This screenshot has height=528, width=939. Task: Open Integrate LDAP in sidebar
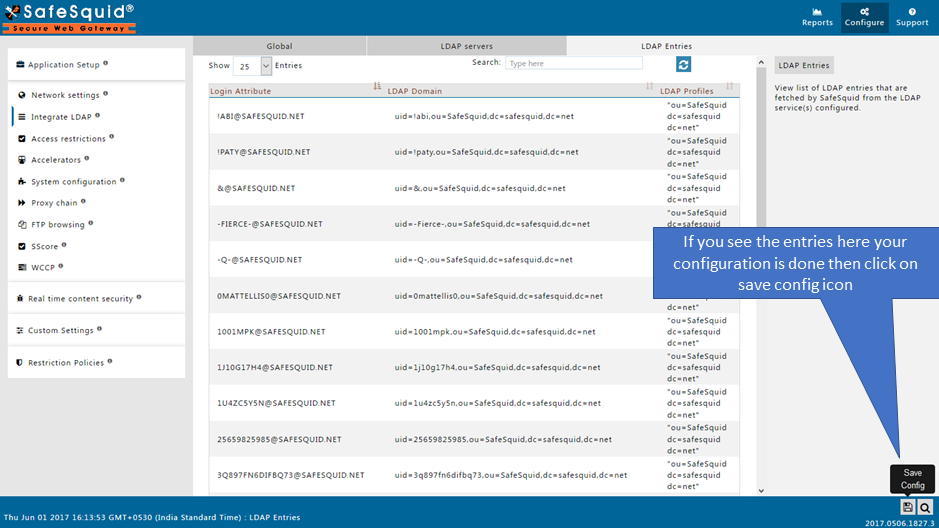(61, 117)
